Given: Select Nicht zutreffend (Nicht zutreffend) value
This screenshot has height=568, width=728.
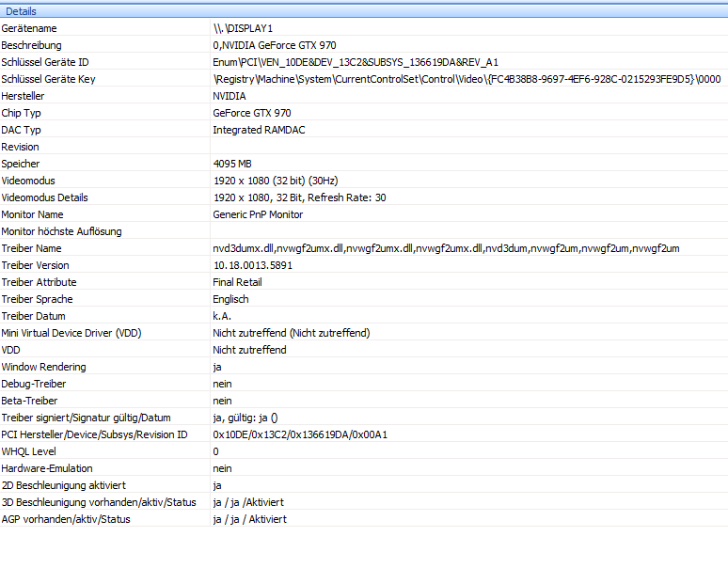Looking at the screenshot, I should coord(292,333).
